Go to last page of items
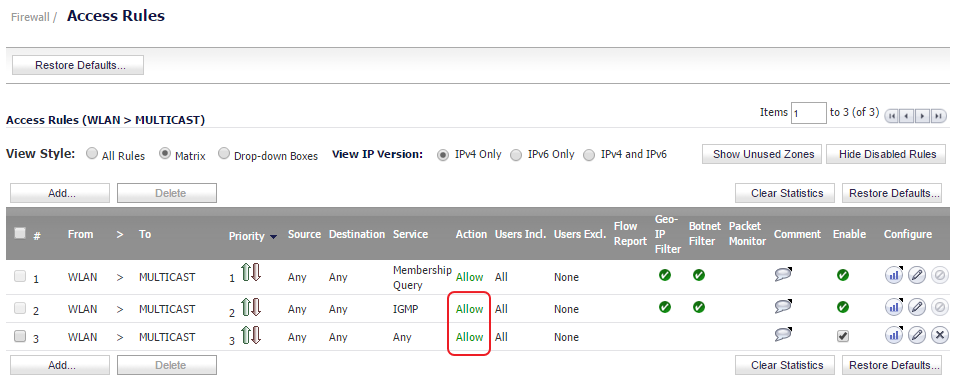 938,115
